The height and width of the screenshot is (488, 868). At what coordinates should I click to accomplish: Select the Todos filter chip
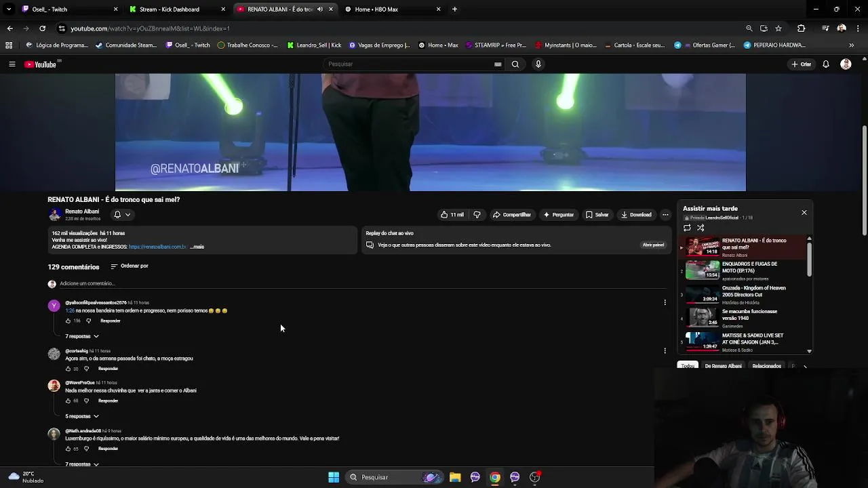click(688, 366)
